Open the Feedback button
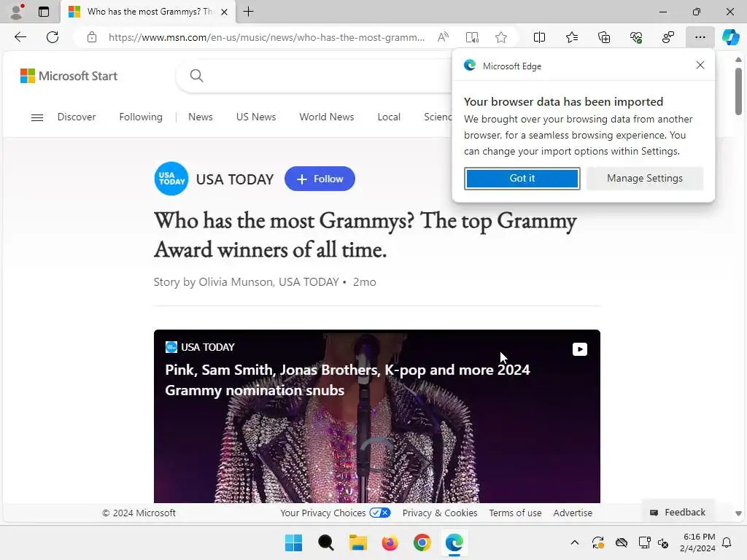747x560 pixels. tap(678, 513)
